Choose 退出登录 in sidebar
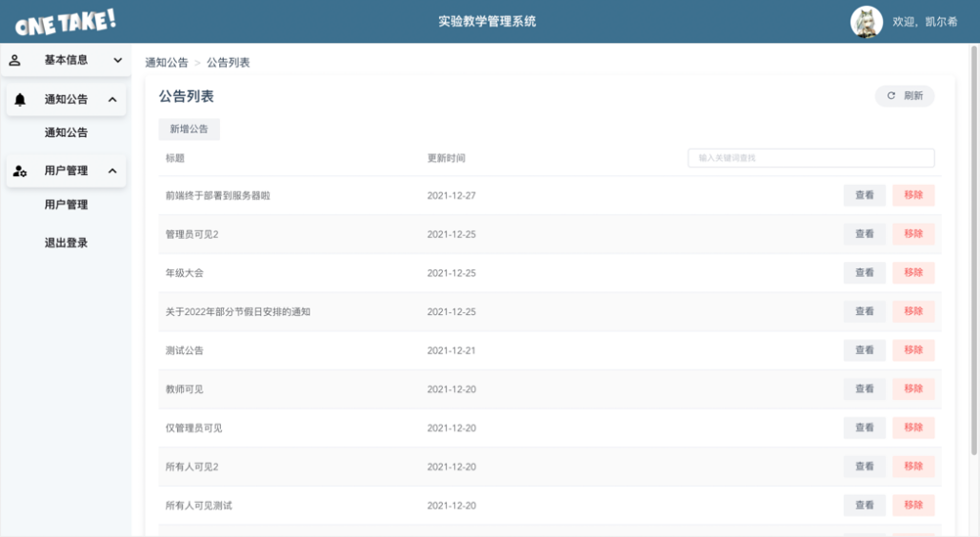The image size is (980, 537). 66,243
